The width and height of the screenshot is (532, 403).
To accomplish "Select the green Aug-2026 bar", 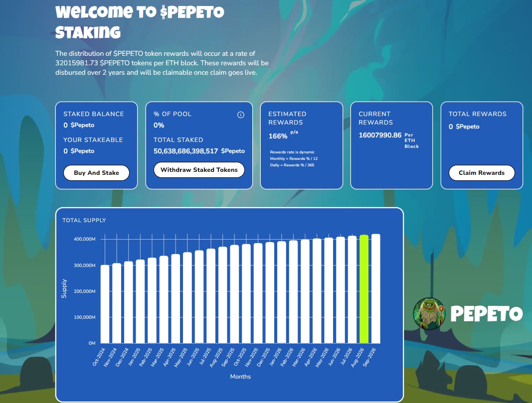I will pyautogui.click(x=364, y=289).
